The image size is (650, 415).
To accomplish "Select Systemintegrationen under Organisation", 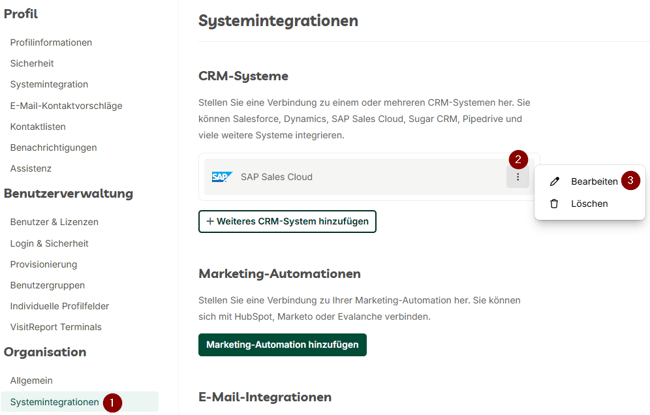I will [x=54, y=402].
